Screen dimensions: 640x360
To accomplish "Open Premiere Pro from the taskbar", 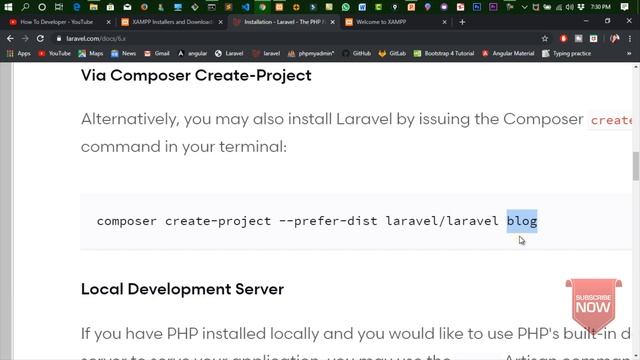I will coord(493,7).
